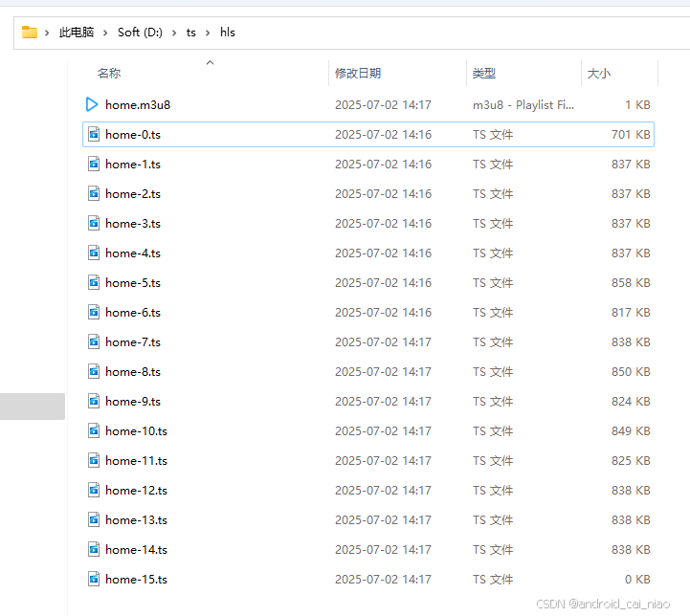Navigate to the ts folder breadcrumb
Screen dimensions: 690x616
click(x=191, y=33)
